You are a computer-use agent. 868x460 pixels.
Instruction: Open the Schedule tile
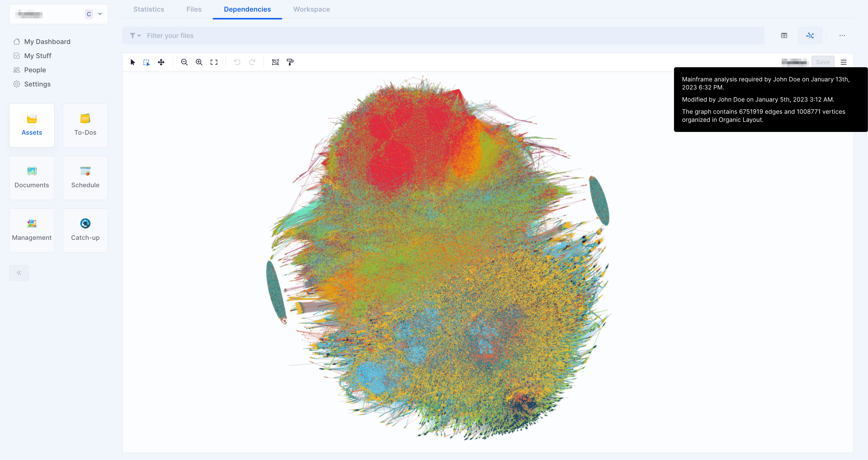85,178
